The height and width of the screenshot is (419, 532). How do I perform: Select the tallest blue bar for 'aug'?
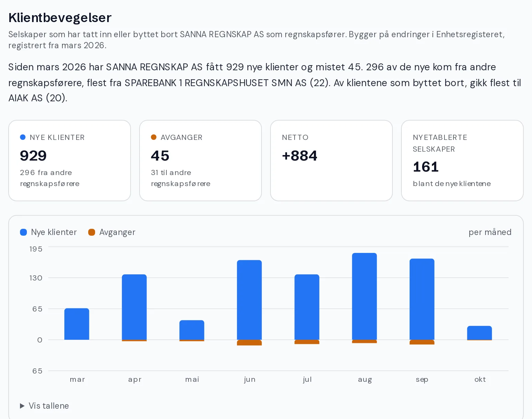coord(365,296)
